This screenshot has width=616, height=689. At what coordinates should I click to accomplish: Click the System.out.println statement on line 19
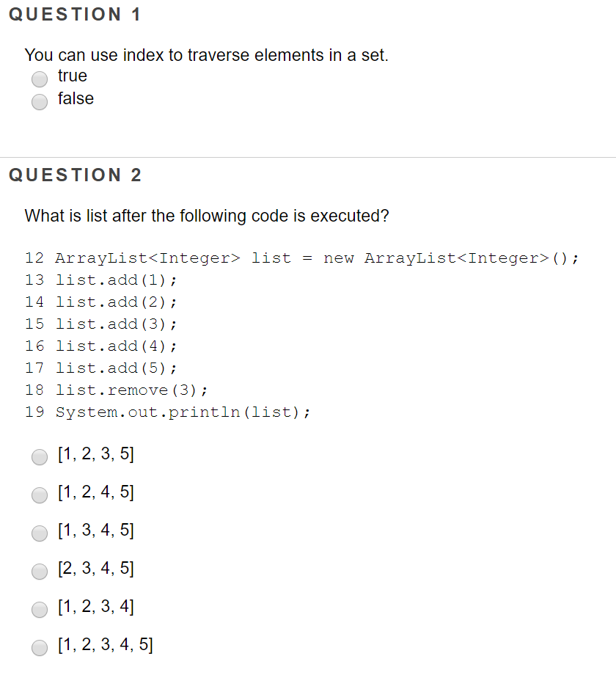[x=180, y=412]
